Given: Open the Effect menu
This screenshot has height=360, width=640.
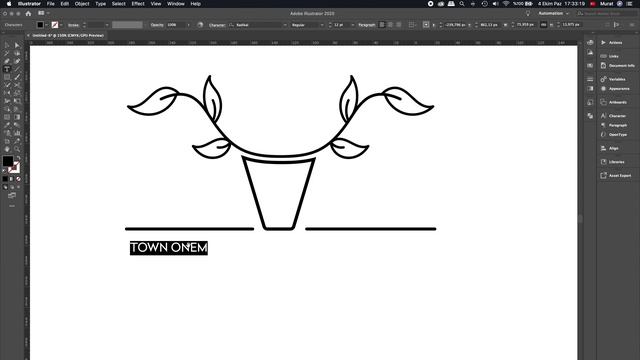Looking at the screenshot, I should click(x=138, y=4).
